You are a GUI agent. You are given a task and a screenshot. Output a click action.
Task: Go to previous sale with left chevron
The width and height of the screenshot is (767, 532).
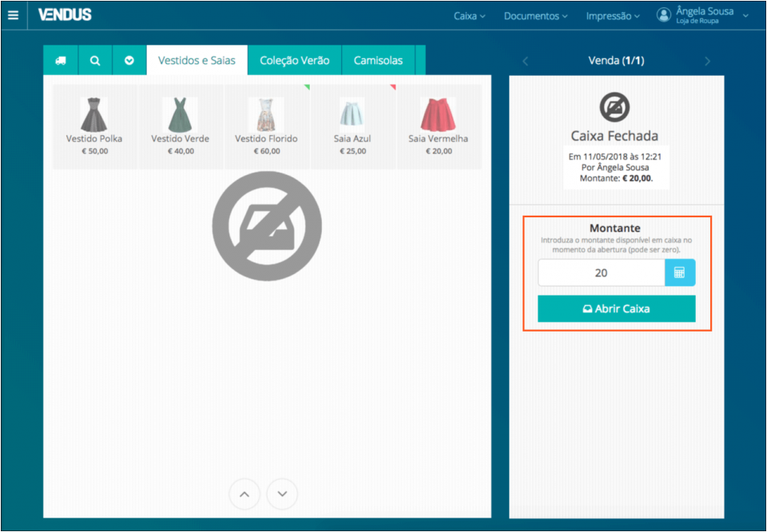tap(525, 61)
